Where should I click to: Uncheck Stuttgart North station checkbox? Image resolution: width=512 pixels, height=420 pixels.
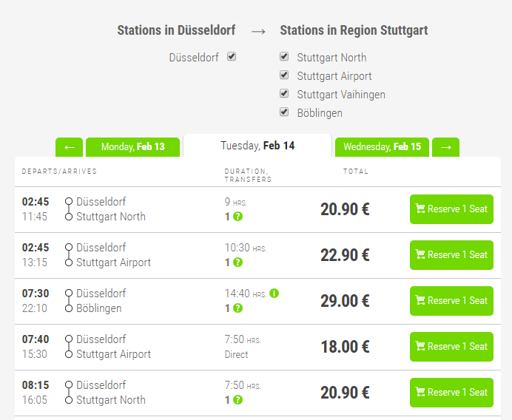click(x=284, y=56)
